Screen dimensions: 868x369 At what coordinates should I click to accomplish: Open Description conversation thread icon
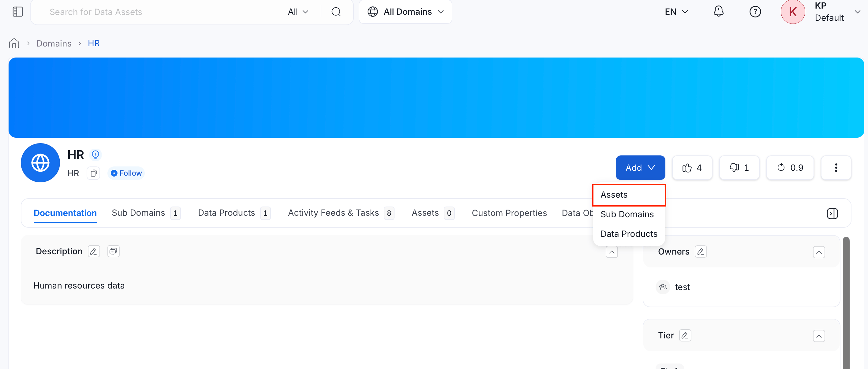coord(114,252)
